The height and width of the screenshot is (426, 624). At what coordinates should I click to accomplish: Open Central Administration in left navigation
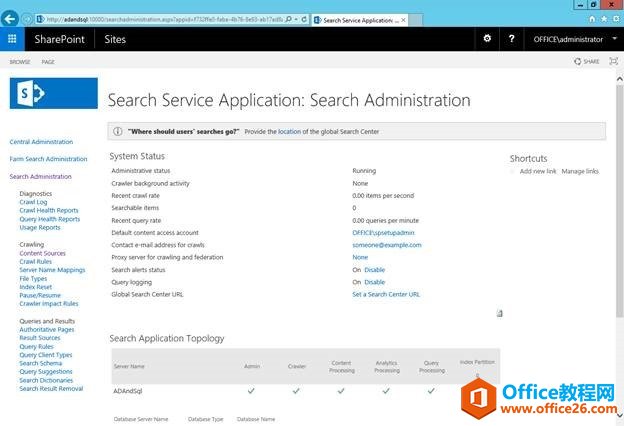pyautogui.click(x=41, y=142)
